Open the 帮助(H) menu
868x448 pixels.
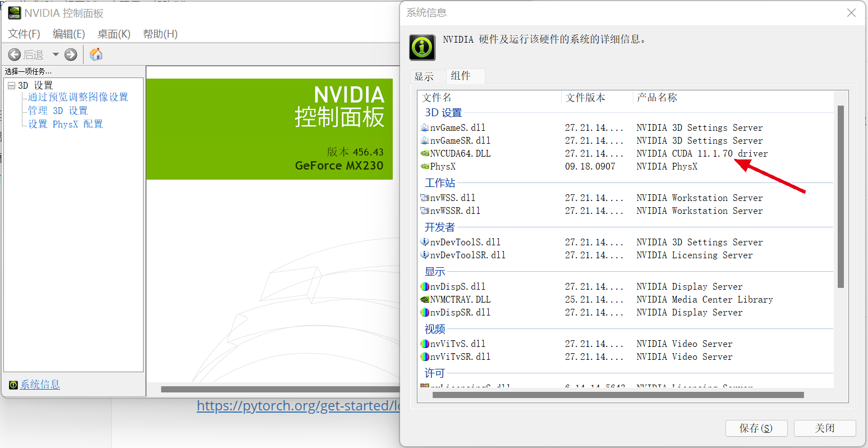(x=160, y=34)
